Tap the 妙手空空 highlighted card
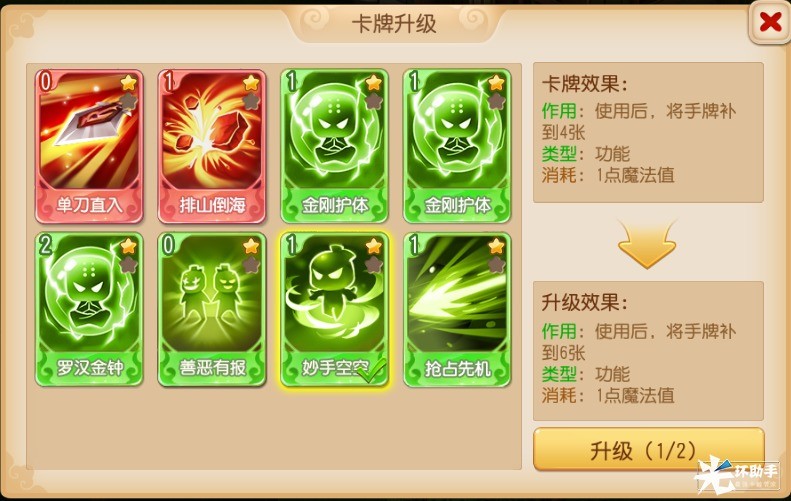This screenshot has height=501, width=791. pos(334,309)
